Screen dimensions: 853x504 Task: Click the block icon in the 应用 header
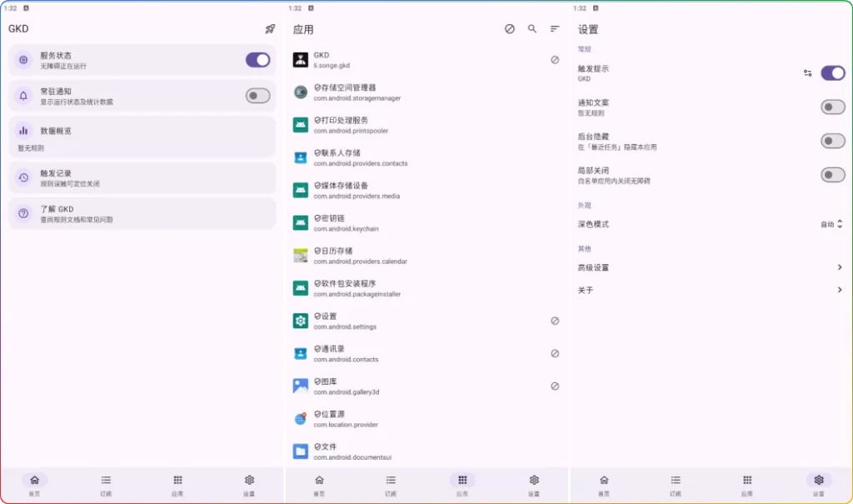(x=511, y=27)
